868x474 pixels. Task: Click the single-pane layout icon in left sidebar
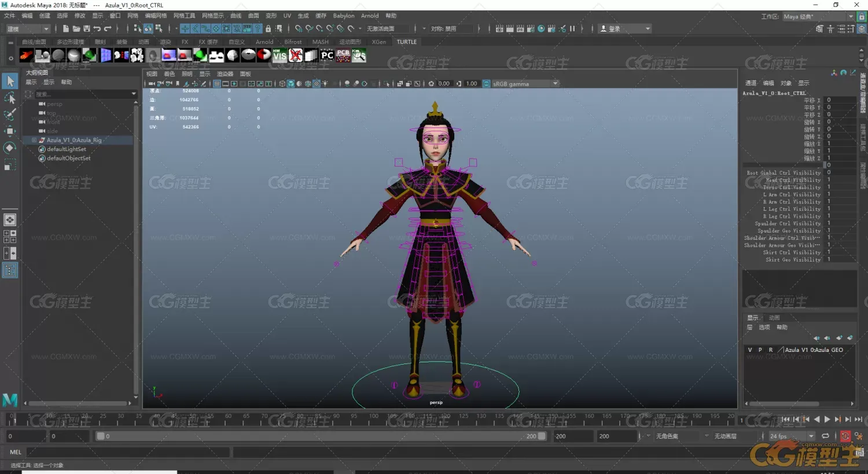coord(10,220)
